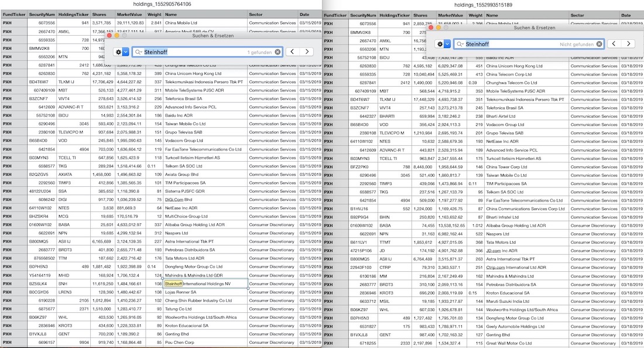Screen dimensions: 644x348
Task: Clear the search field showing 'Nicht gefunden'
Action: [600, 44]
